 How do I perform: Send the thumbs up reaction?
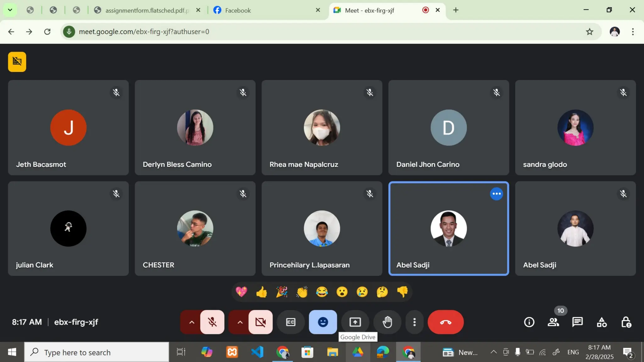point(261,292)
